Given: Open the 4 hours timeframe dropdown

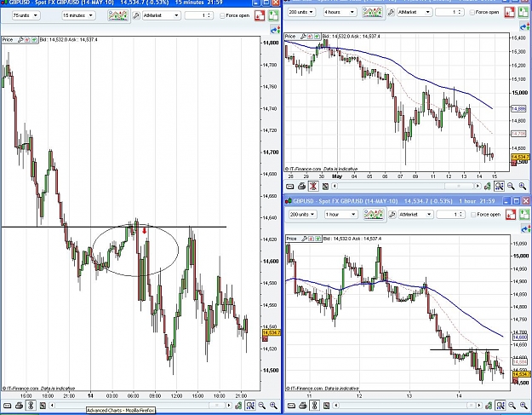Looking at the screenshot, I should point(339,12).
